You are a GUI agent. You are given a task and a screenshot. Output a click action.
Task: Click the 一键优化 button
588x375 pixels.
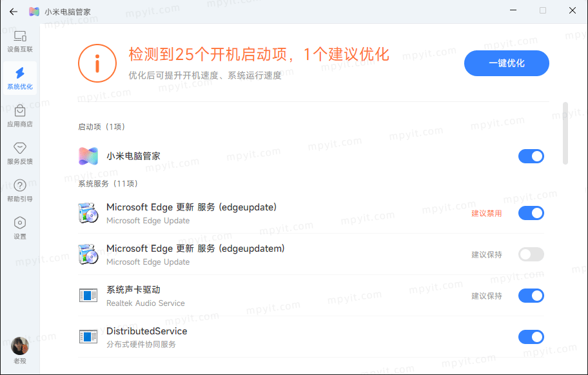coord(507,63)
